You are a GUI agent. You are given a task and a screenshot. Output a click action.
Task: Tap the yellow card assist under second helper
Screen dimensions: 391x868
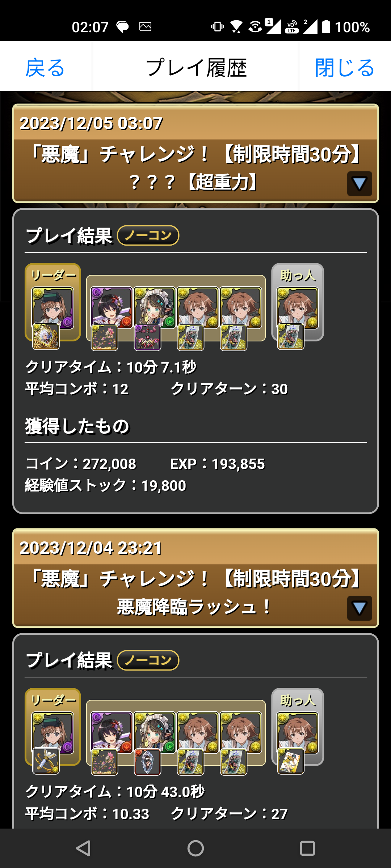[291, 761]
